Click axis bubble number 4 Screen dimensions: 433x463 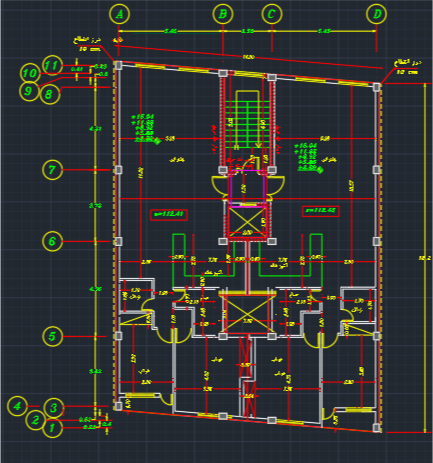(x=17, y=406)
